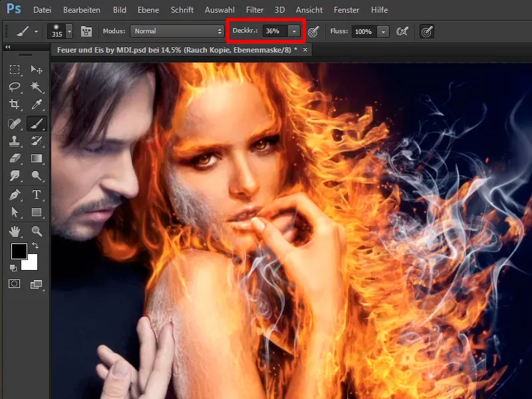The image size is (532, 399).
Task: Click the black foreground color swatch
Action: coord(19,251)
